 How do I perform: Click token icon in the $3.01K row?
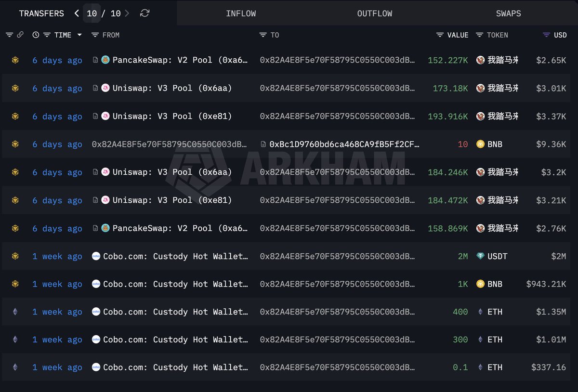pyautogui.click(x=480, y=88)
